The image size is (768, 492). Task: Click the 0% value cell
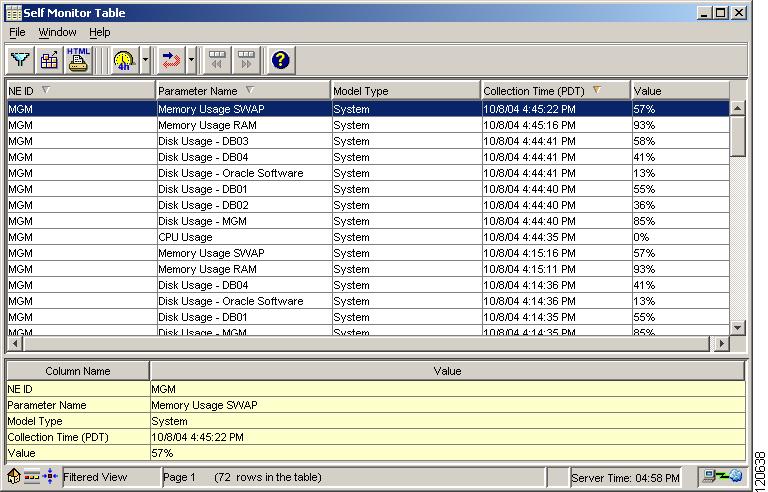(x=680, y=237)
